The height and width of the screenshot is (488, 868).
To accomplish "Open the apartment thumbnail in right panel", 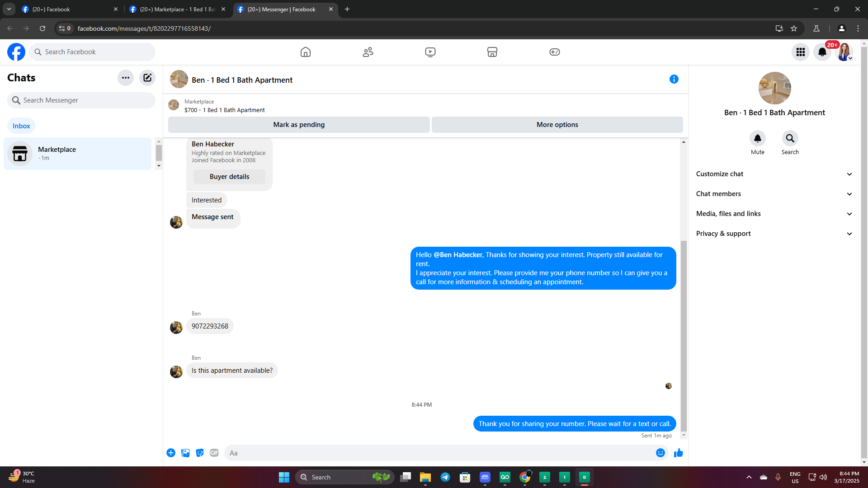I will tap(775, 88).
